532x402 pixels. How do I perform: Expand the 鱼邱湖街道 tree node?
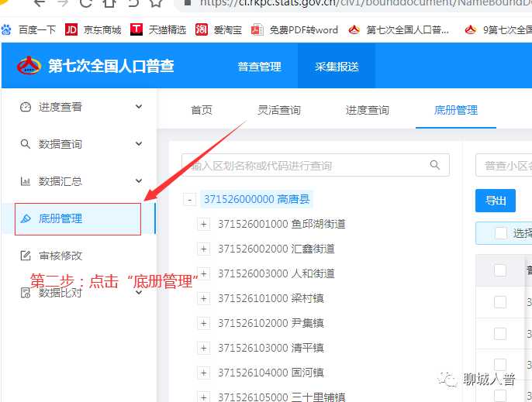pos(203,225)
